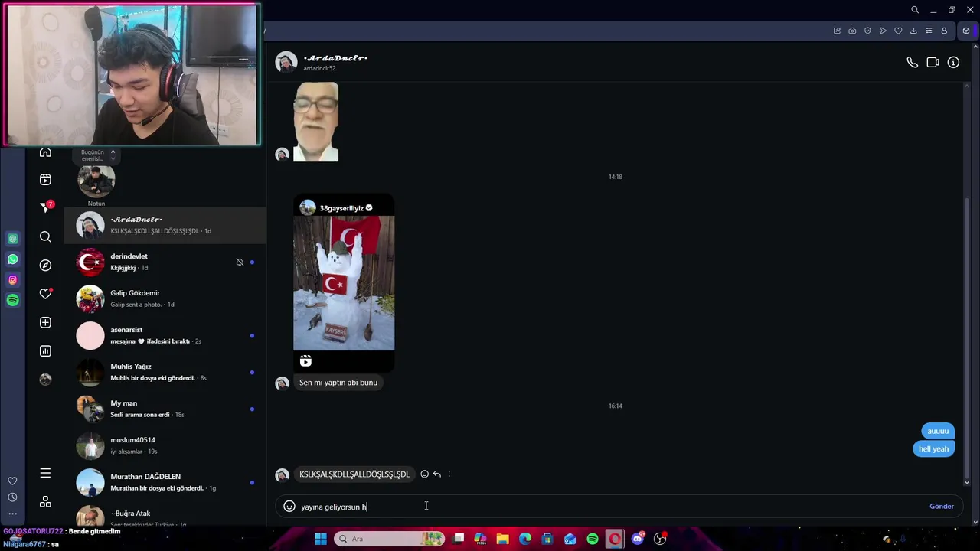Open the old man image message
980x551 pixels.
tap(315, 122)
